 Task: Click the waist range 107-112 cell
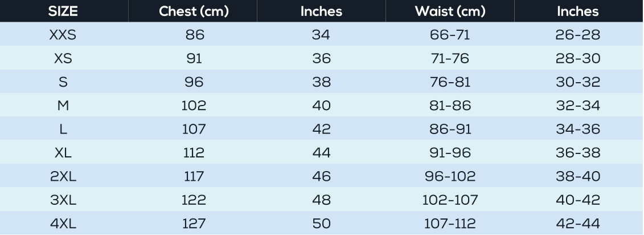point(450,224)
